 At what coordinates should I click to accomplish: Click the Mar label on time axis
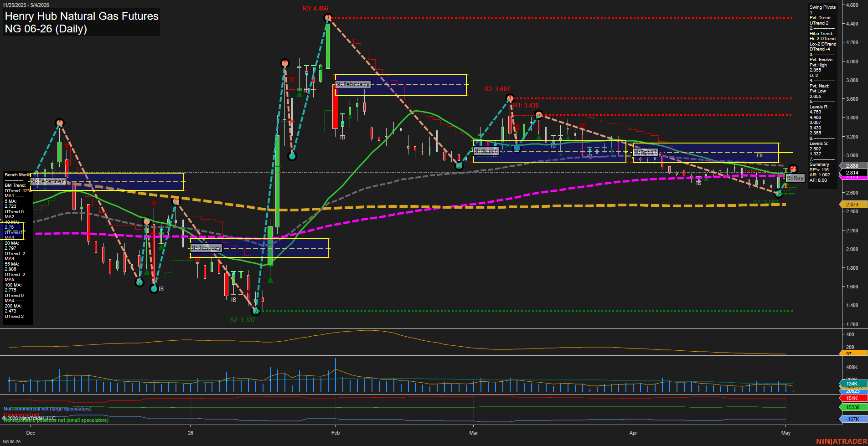[x=474, y=433]
